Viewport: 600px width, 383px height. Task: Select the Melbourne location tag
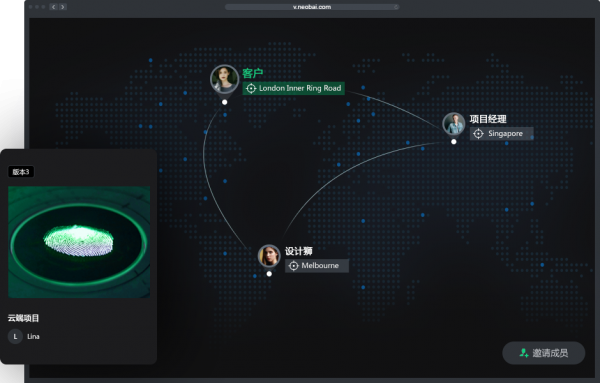click(x=316, y=266)
